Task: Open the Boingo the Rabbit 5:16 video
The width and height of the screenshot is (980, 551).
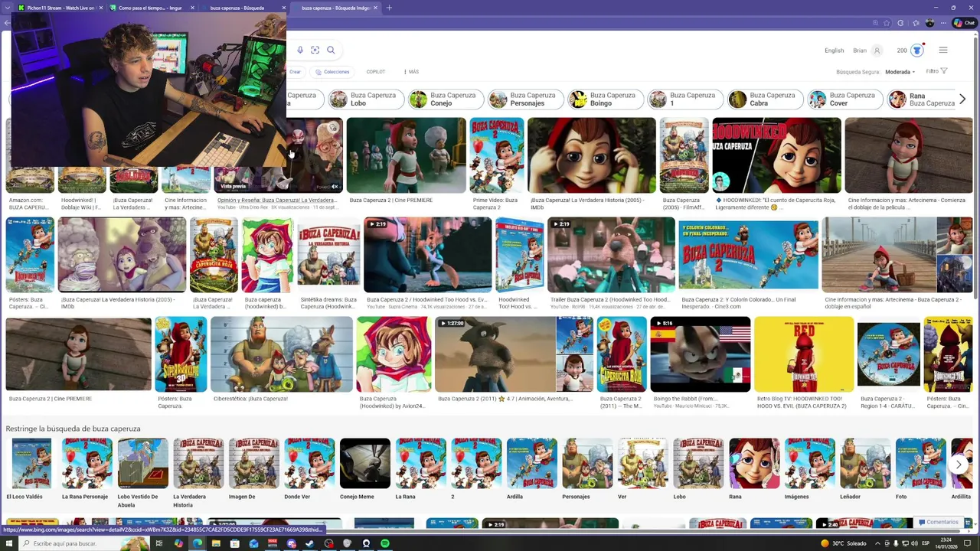Action: click(x=700, y=354)
